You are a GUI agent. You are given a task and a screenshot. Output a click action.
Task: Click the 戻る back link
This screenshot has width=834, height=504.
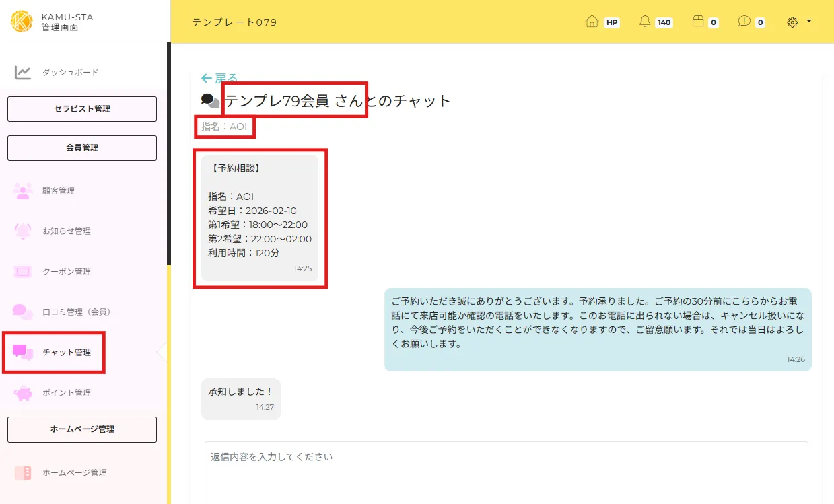coord(219,78)
